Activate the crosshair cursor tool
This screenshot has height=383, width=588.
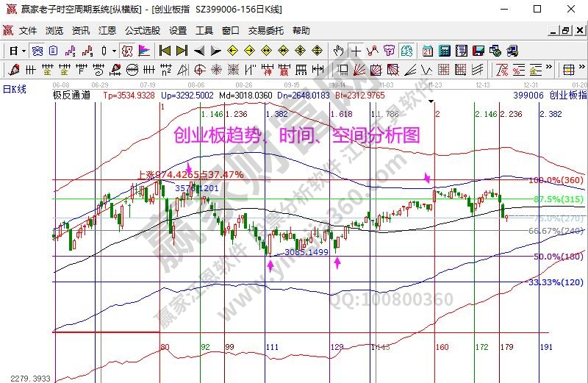click(356, 51)
